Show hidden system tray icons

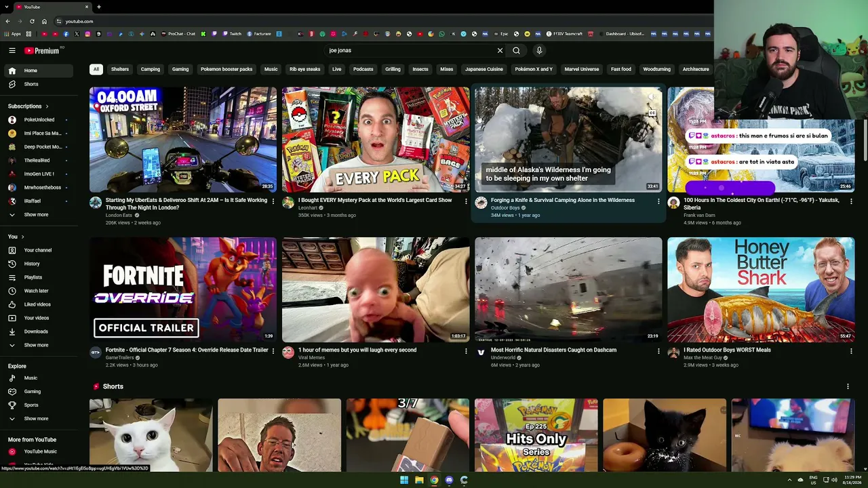[x=790, y=480]
